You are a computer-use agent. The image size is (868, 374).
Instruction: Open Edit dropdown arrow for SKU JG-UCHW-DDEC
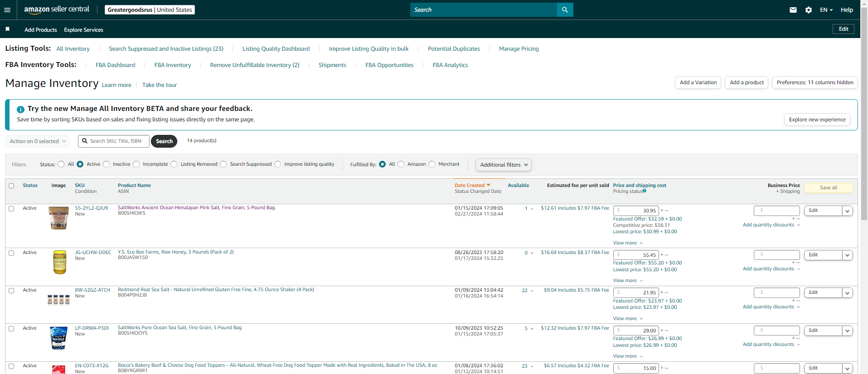(847, 255)
